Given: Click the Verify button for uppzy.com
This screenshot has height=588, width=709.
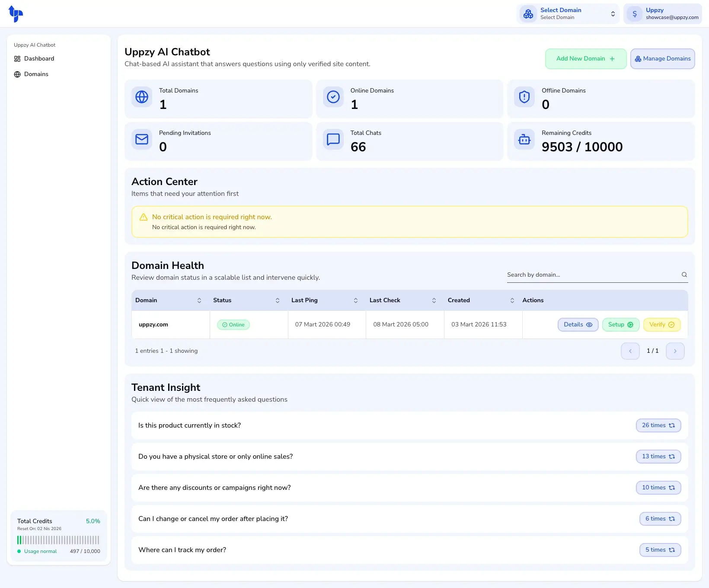Looking at the screenshot, I should click(x=661, y=325).
